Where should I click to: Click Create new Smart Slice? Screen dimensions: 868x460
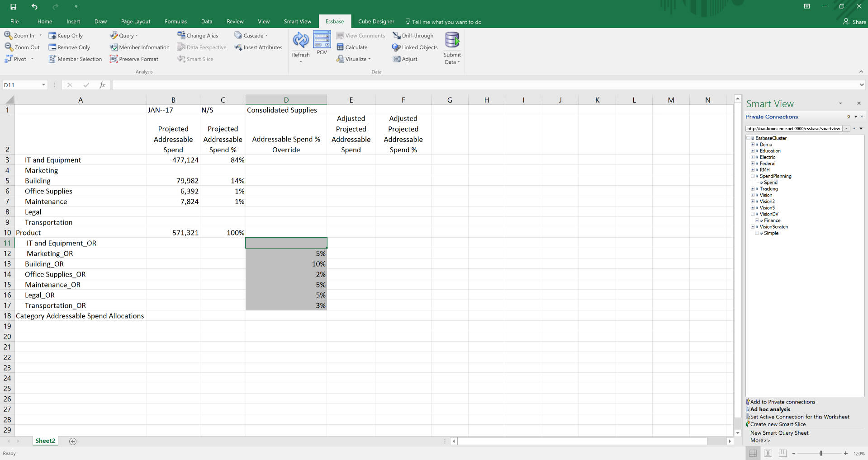click(x=777, y=424)
